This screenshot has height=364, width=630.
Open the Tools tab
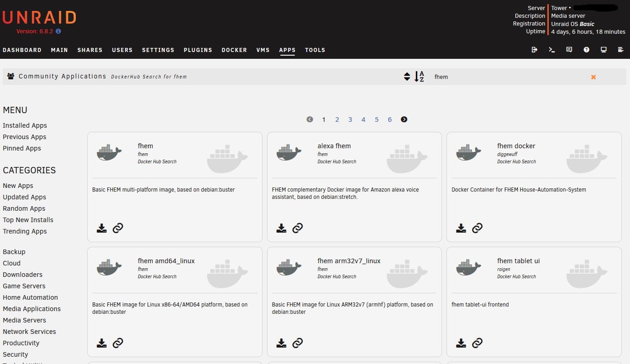(315, 50)
